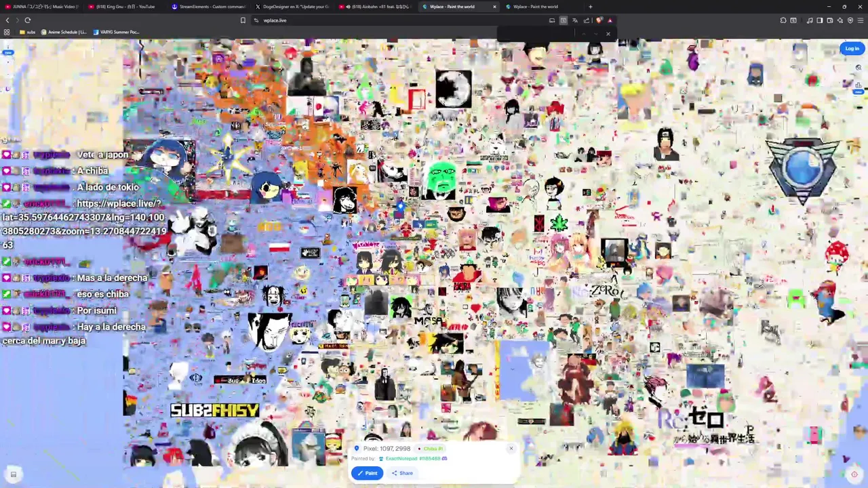Screen dimensions: 868x488
Task: Open the extensions puzzle icon
Action: [x=783, y=20]
